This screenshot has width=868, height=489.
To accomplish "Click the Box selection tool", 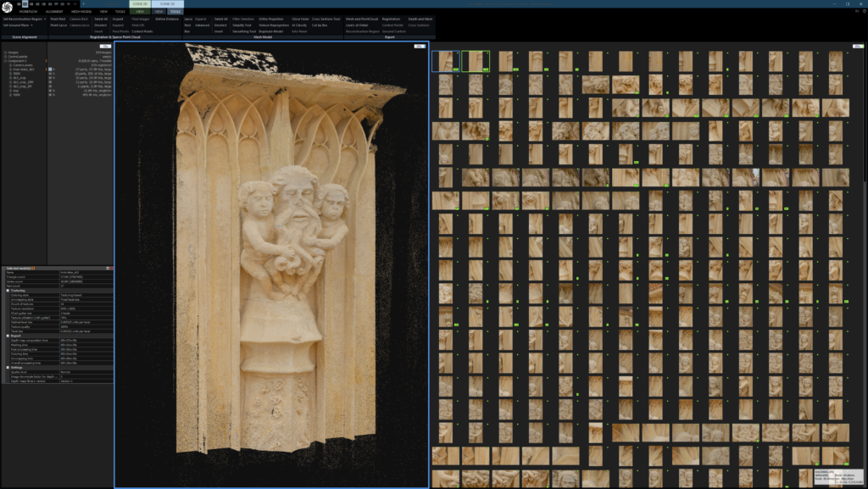I will (x=187, y=31).
